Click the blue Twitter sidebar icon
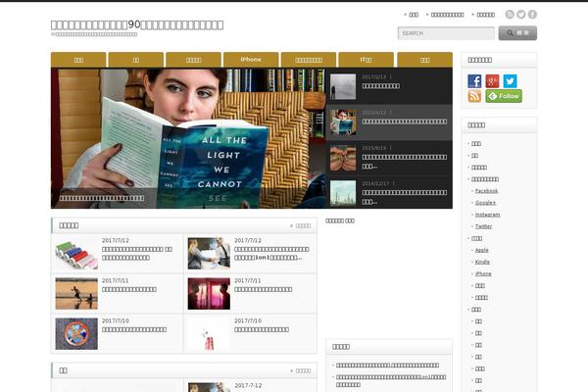 510,81
